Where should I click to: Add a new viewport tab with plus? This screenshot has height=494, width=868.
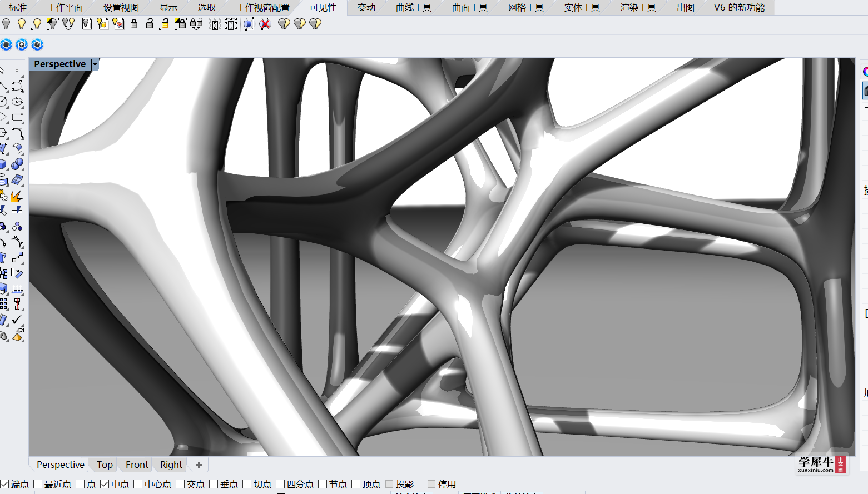[x=199, y=465]
